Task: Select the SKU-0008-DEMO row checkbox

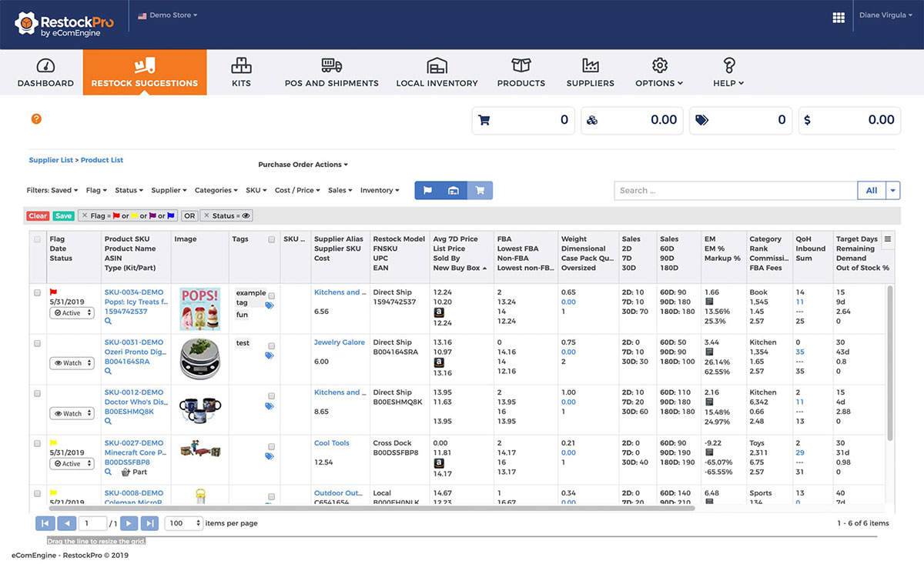Action: (x=37, y=493)
